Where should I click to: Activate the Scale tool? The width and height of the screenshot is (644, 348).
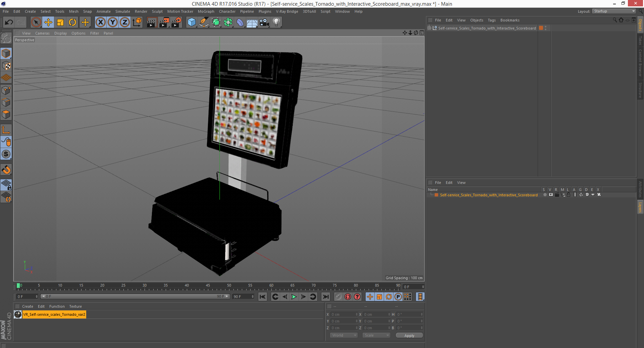60,22
